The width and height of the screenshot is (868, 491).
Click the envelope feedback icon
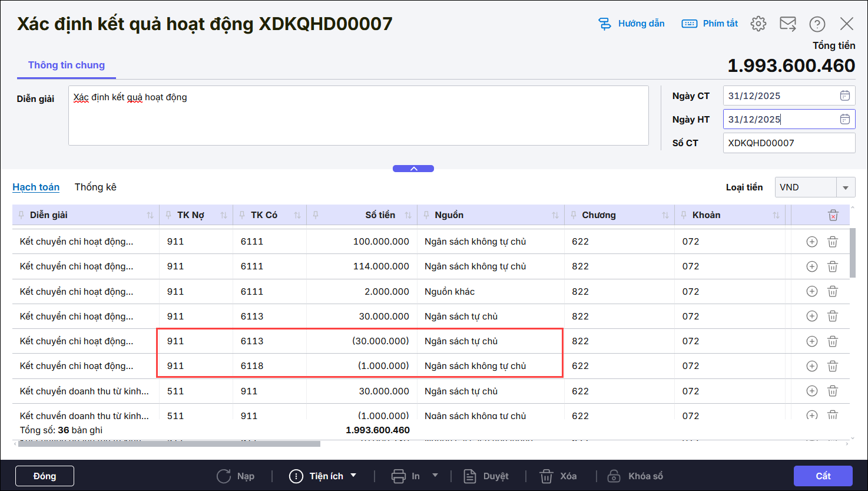click(787, 24)
